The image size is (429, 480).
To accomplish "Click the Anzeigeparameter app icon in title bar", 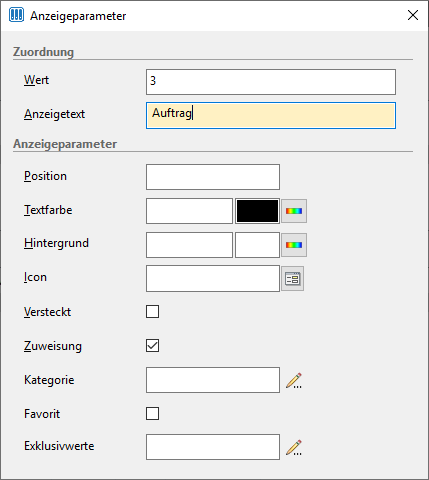I will (16, 15).
